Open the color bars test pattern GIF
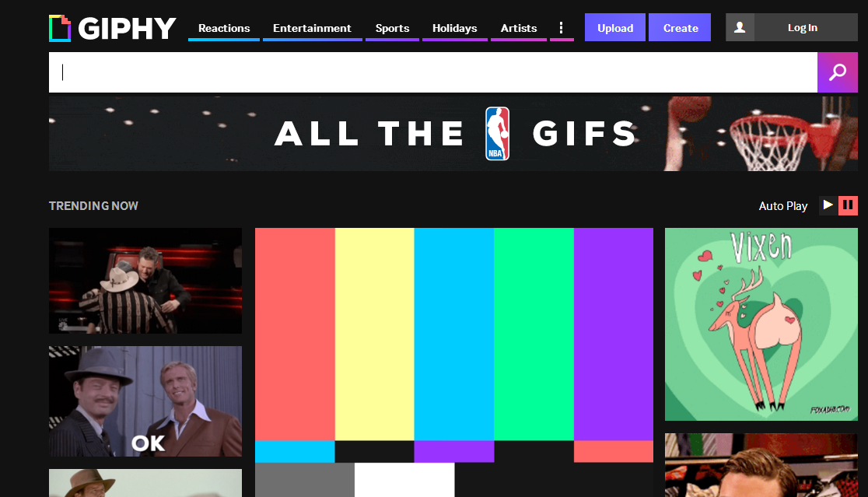This screenshot has height=497, width=868. [454, 362]
